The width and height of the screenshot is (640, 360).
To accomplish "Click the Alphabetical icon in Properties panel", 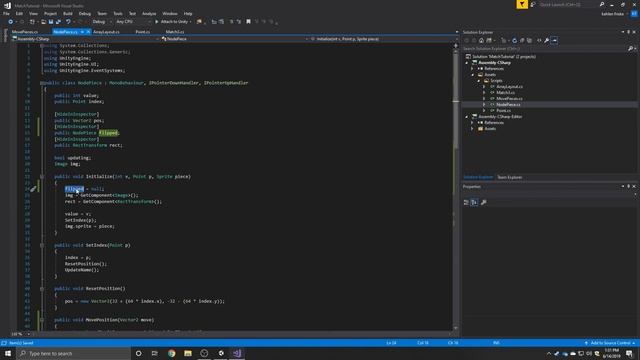I will pyautogui.click(x=474, y=202).
